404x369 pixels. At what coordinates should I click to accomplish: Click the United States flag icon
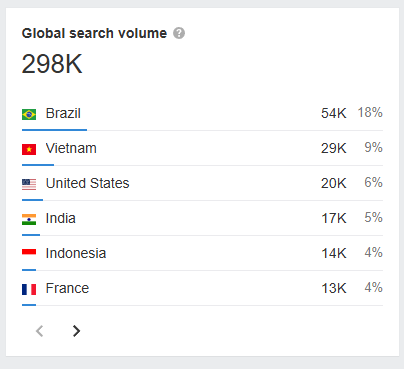point(29,184)
